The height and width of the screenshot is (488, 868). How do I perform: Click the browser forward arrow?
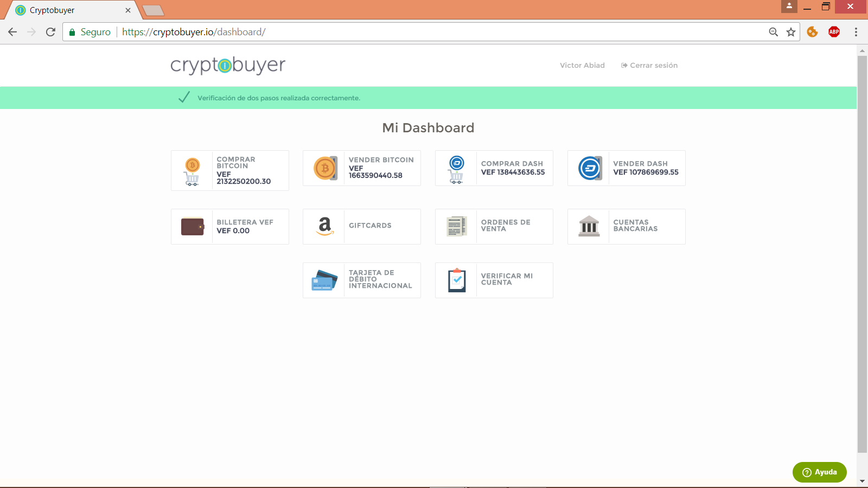click(x=31, y=32)
